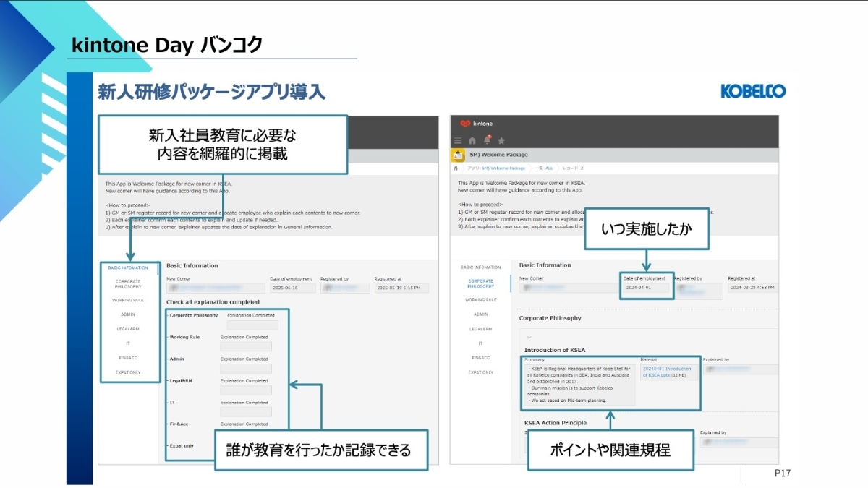Click Legal&RM Explanation Completed field
This screenshot has width=868, height=488.
pos(246,390)
